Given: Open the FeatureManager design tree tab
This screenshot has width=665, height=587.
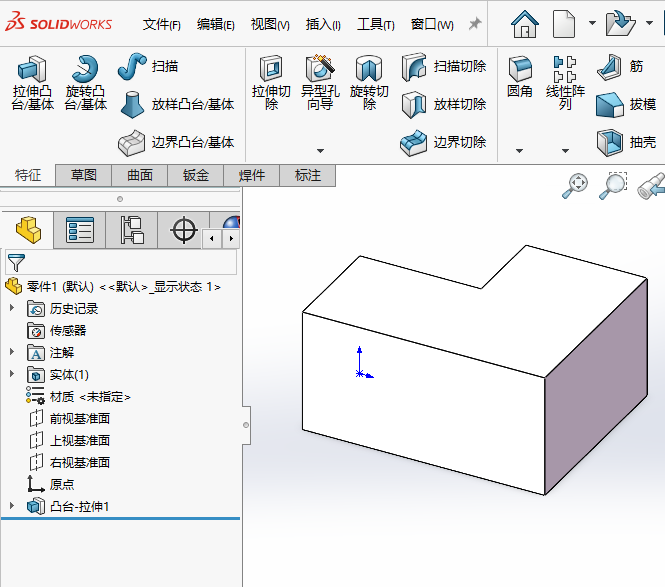Looking at the screenshot, I should tap(28, 230).
